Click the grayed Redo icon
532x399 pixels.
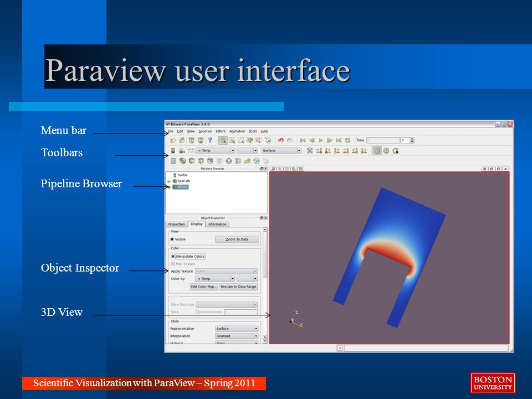(x=290, y=140)
